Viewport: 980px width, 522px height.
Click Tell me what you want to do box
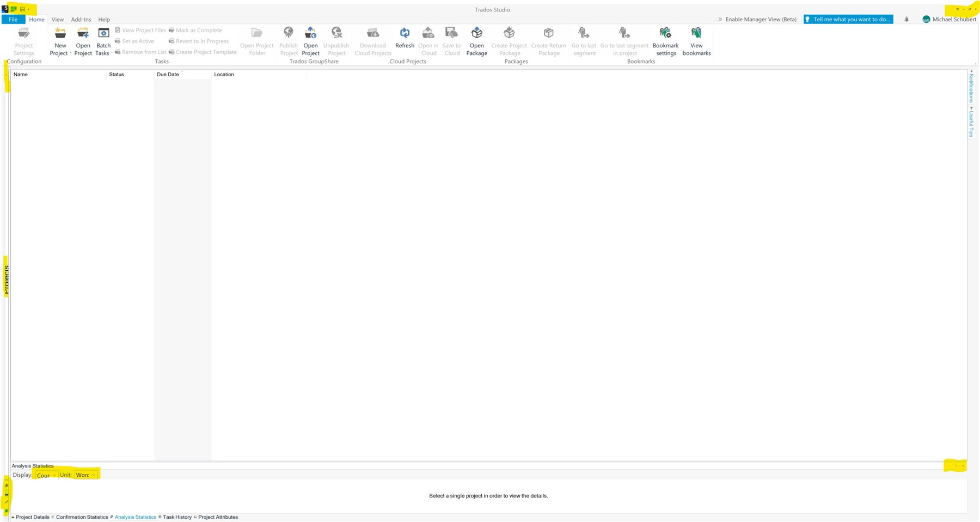pos(848,20)
